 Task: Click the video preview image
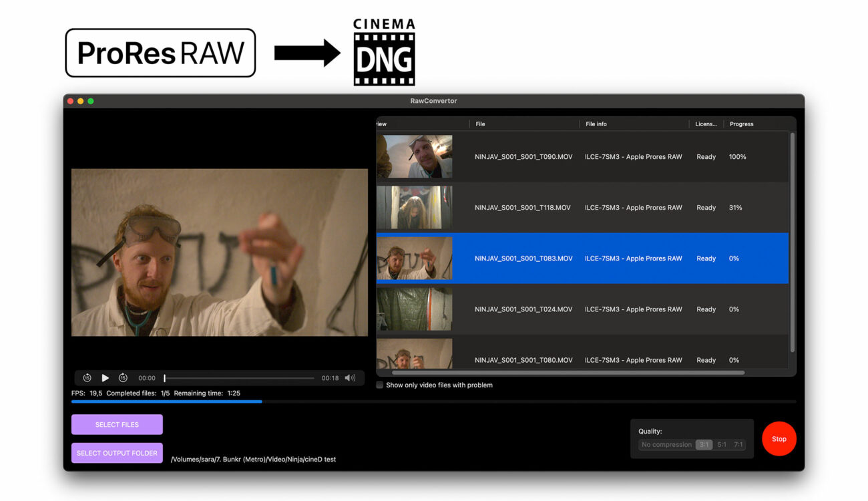point(220,252)
